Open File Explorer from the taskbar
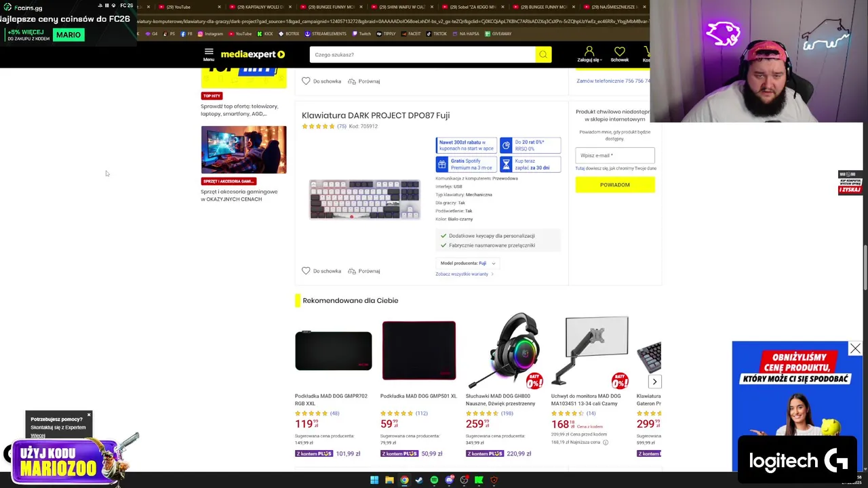 click(389, 480)
